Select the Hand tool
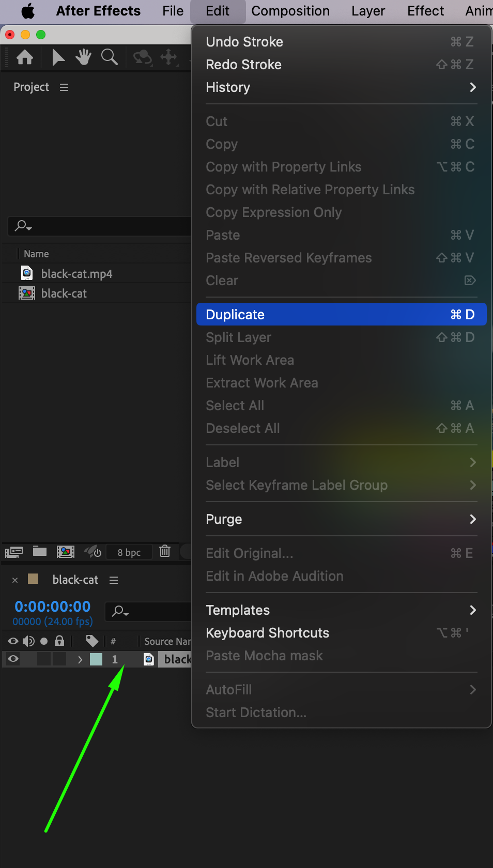The height and width of the screenshot is (868, 493). pyautogui.click(x=83, y=57)
